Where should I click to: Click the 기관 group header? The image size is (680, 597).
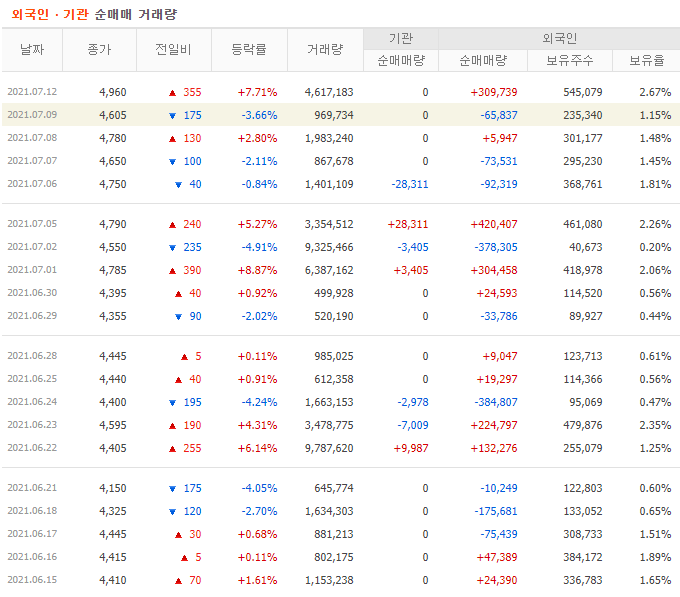pos(401,39)
